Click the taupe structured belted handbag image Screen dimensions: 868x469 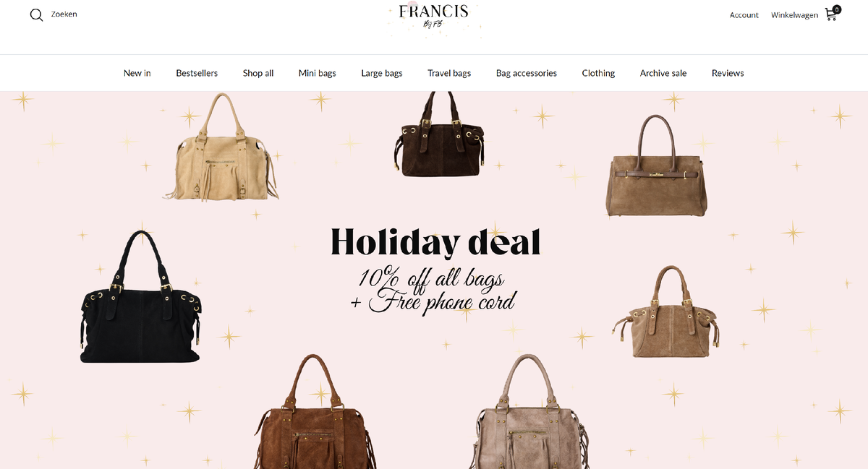(x=657, y=165)
